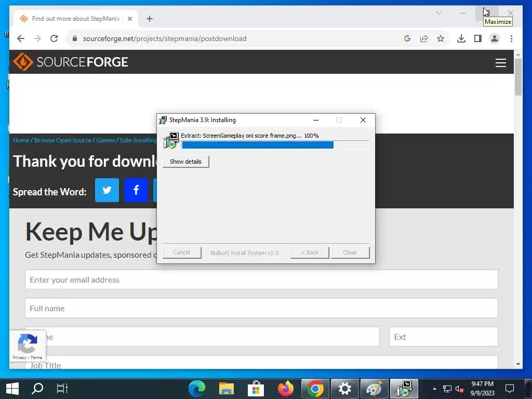This screenshot has width=532, height=399.
Task: Click the installer Back button
Action: pyautogui.click(x=310, y=252)
